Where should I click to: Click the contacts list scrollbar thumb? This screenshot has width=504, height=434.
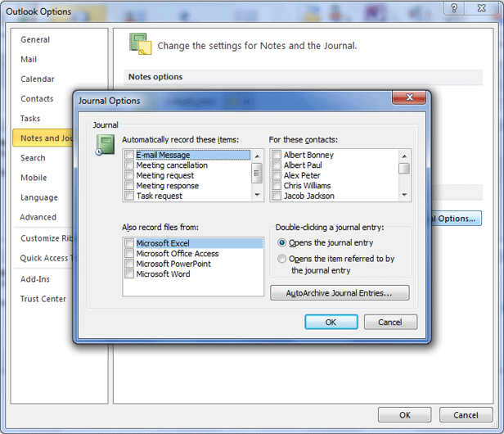click(404, 169)
